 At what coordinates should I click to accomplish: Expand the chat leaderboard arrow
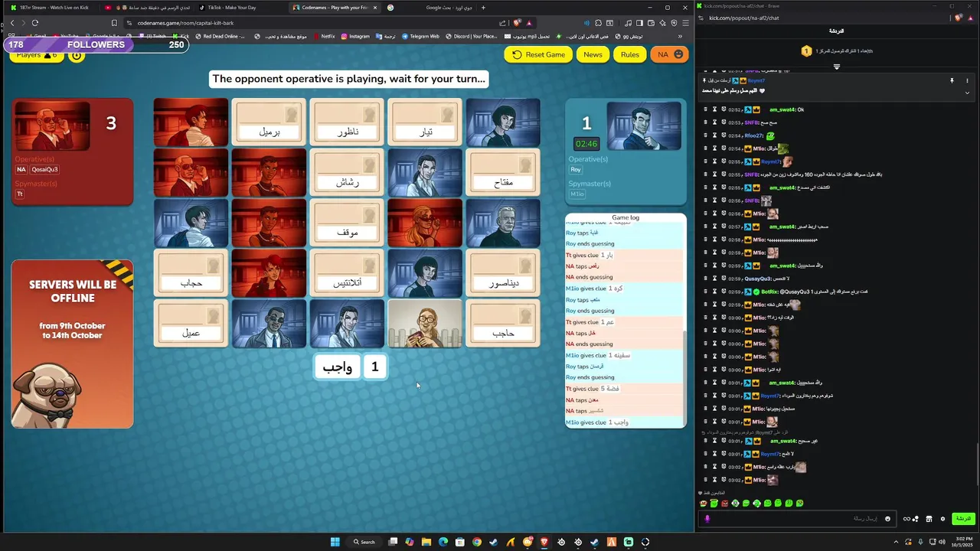836,67
